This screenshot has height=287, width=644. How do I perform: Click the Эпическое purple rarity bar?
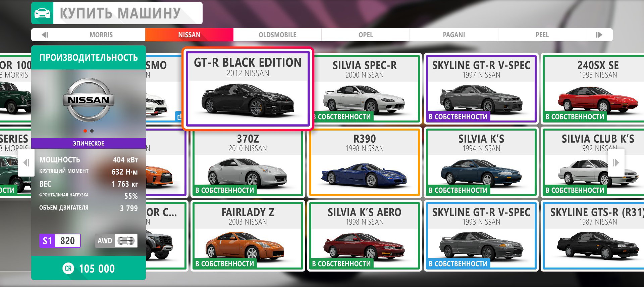89,143
